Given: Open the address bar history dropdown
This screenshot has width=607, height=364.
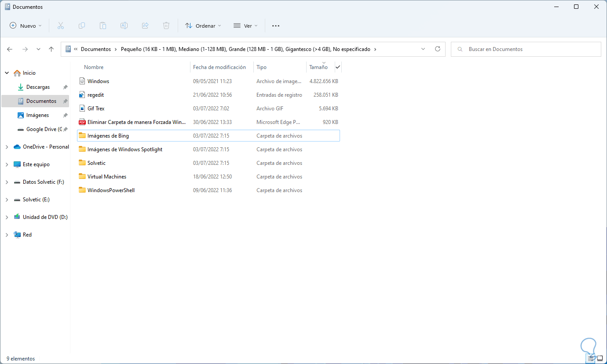Looking at the screenshot, I should click(x=423, y=49).
